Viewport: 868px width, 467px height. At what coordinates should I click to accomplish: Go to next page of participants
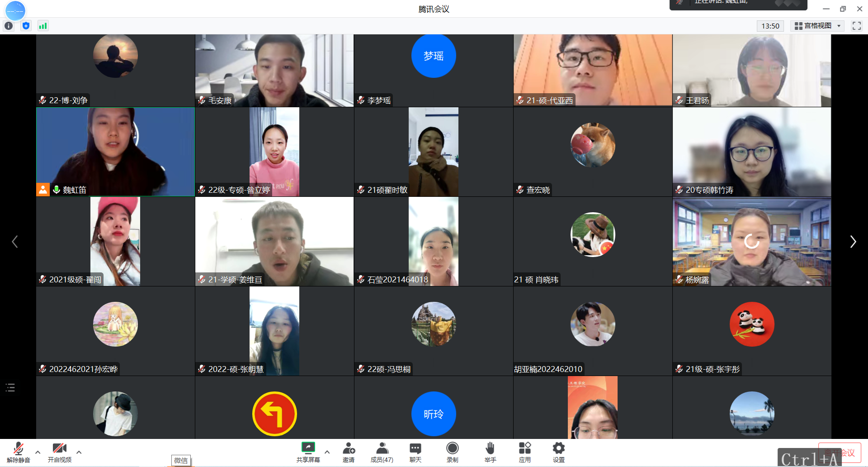pyautogui.click(x=853, y=242)
